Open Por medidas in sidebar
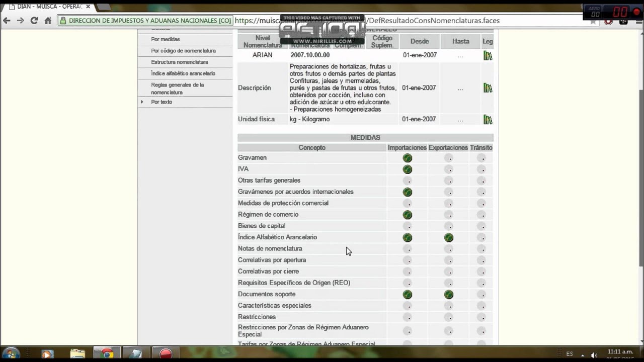The width and height of the screenshot is (644, 362). (x=166, y=39)
